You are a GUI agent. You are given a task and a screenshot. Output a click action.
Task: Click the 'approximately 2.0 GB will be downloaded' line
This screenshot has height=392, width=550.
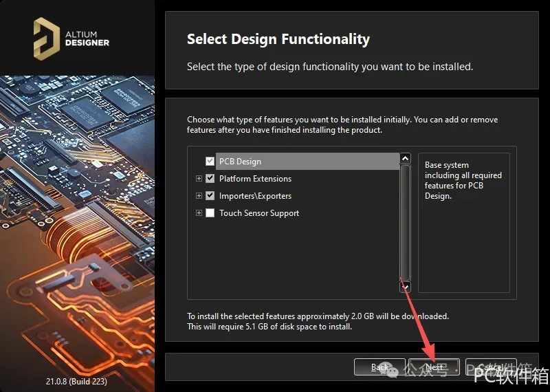(318, 316)
